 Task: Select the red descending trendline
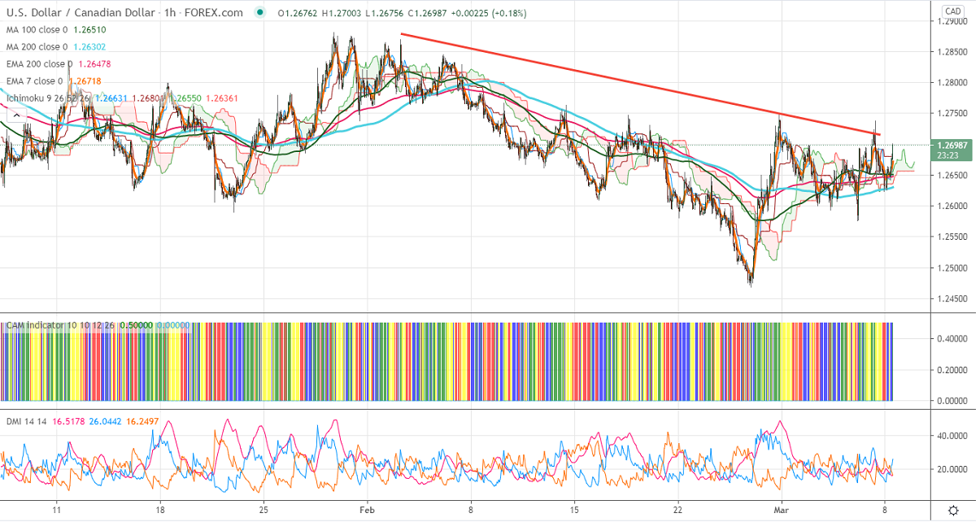point(641,85)
